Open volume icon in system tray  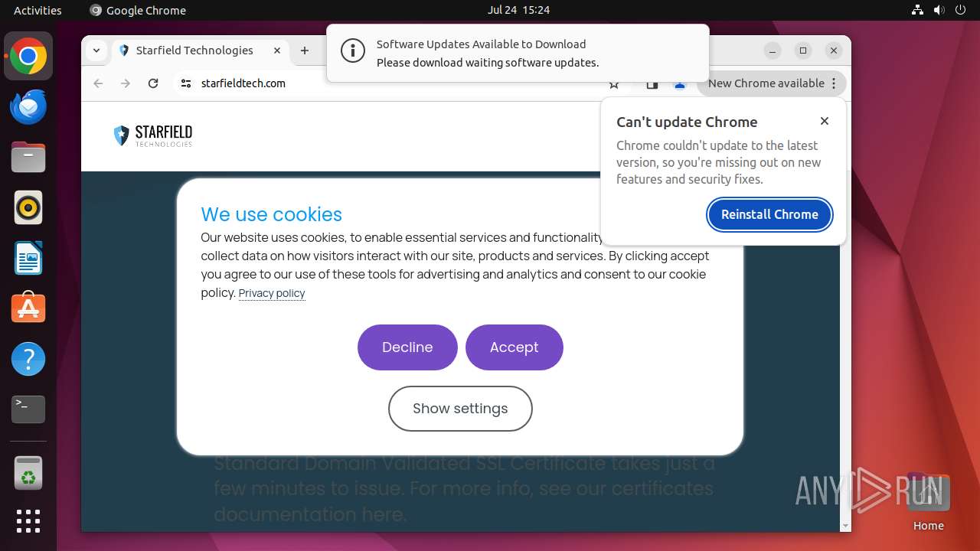coord(939,10)
